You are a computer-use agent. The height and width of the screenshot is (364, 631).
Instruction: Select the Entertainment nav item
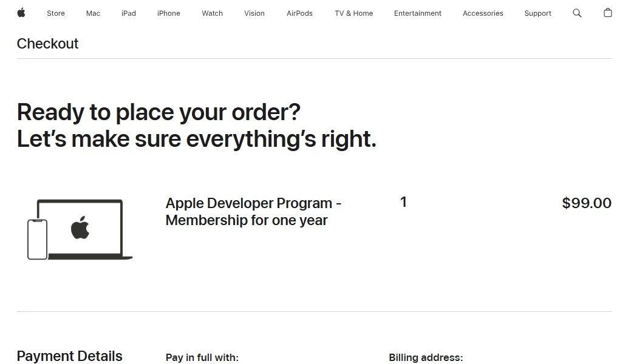pyautogui.click(x=418, y=13)
